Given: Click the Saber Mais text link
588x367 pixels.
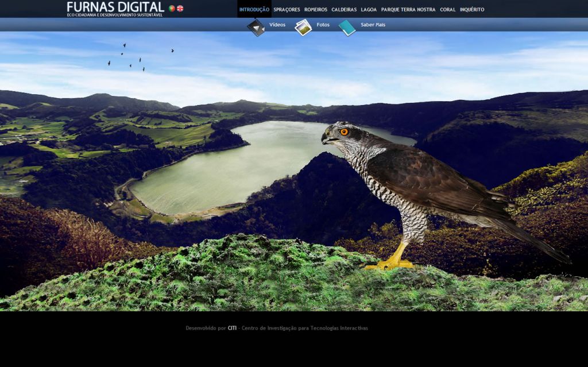Looking at the screenshot, I should pyautogui.click(x=373, y=25).
